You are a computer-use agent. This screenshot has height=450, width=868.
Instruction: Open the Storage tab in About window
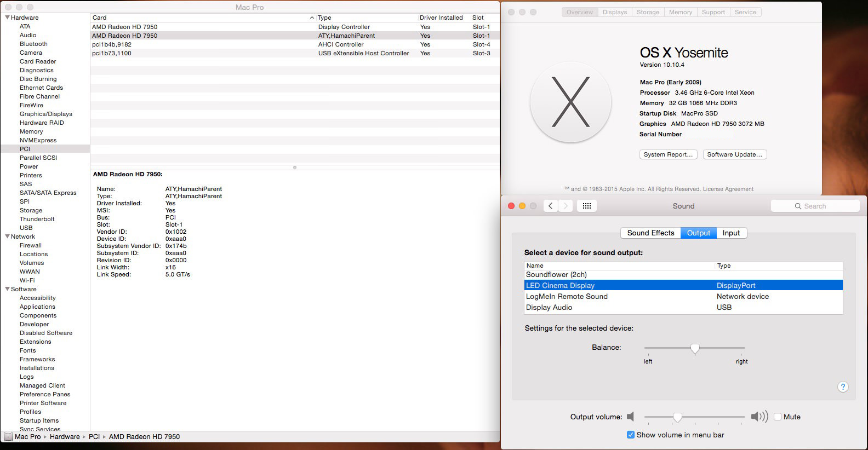tap(648, 12)
